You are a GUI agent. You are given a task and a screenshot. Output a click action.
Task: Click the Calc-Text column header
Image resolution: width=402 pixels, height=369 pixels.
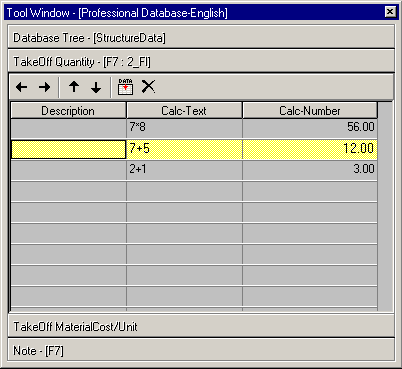point(184,110)
